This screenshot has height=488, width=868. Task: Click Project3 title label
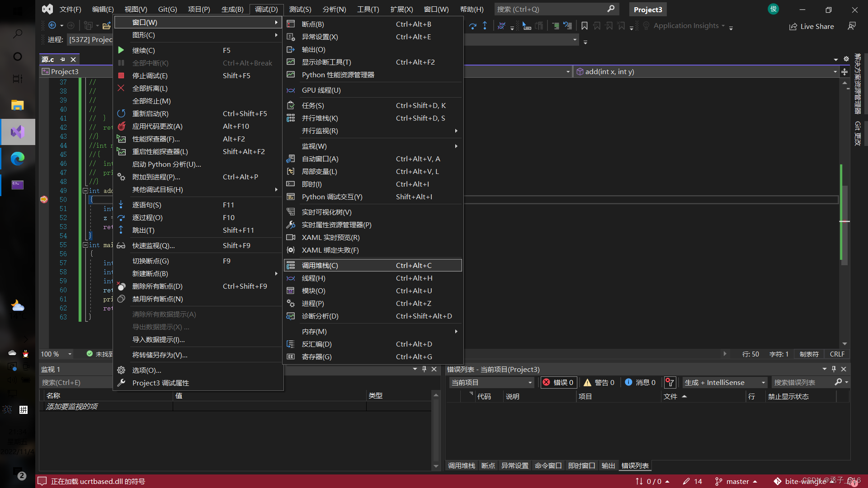point(648,9)
